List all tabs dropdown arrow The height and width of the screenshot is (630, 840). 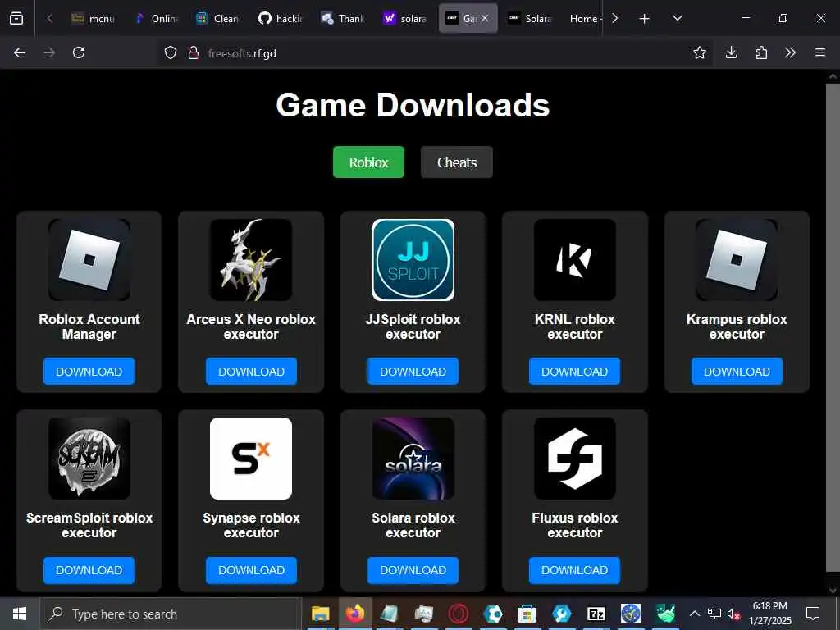click(x=678, y=18)
